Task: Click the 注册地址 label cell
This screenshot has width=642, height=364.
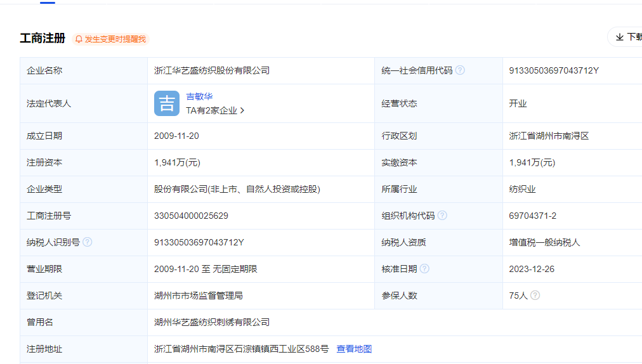Action: click(84, 349)
